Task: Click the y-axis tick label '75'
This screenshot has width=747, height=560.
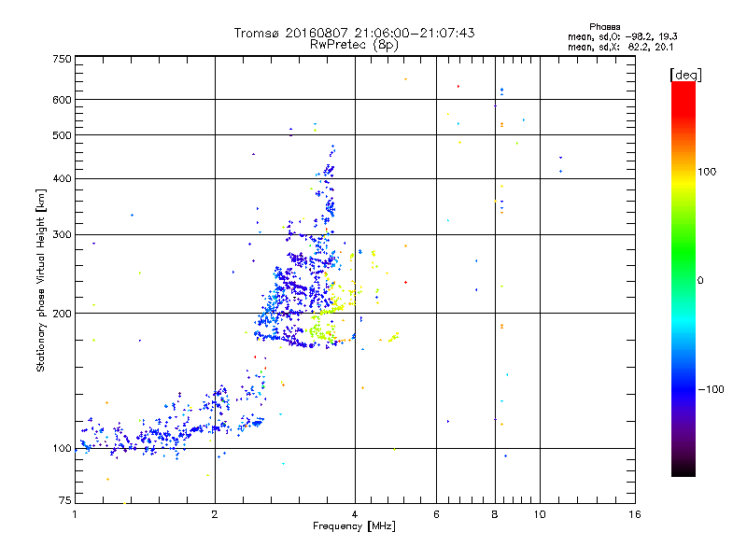Action: click(x=65, y=500)
